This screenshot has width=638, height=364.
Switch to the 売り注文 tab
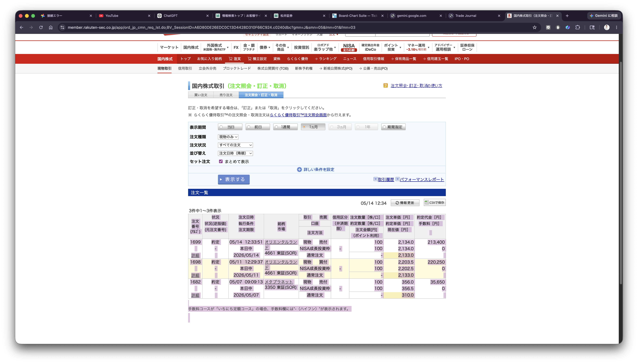tap(226, 95)
